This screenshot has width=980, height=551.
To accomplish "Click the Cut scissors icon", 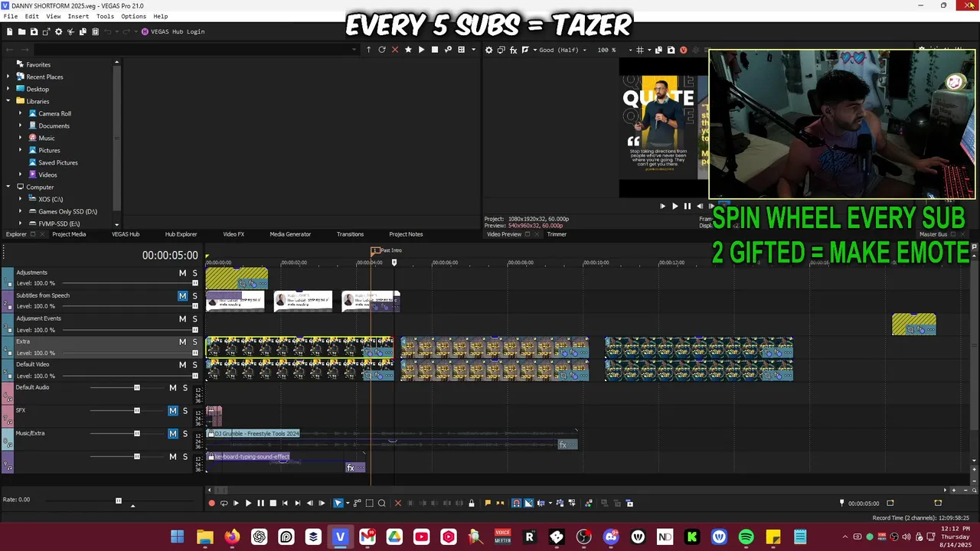I will (70, 31).
